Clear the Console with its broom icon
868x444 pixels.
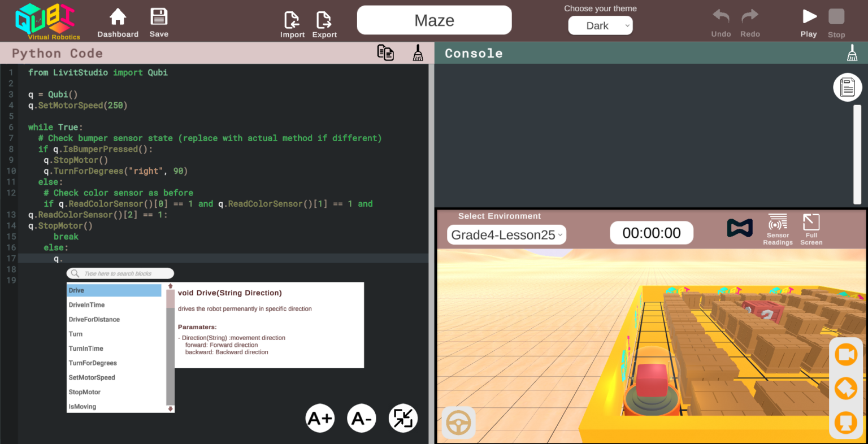point(852,54)
